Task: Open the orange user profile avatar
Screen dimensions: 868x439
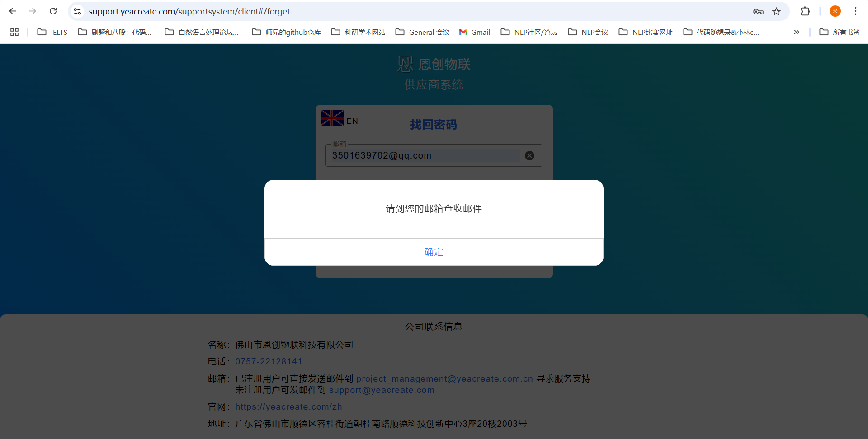Action: click(835, 11)
